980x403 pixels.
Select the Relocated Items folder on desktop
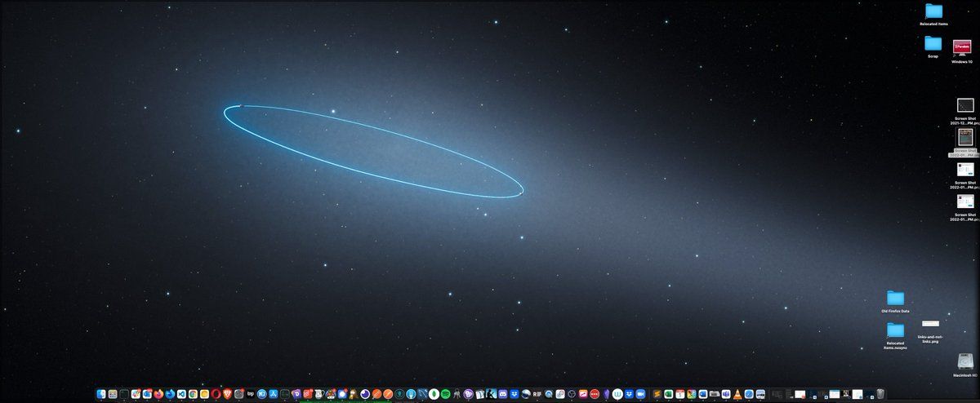[933, 11]
